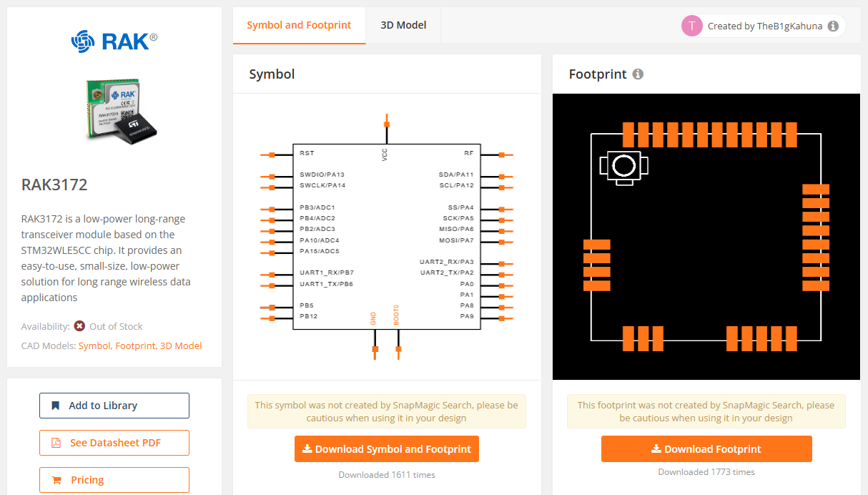Screen dimensions: 868x495
Task: Click the Footprint section heading
Action: click(598, 74)
